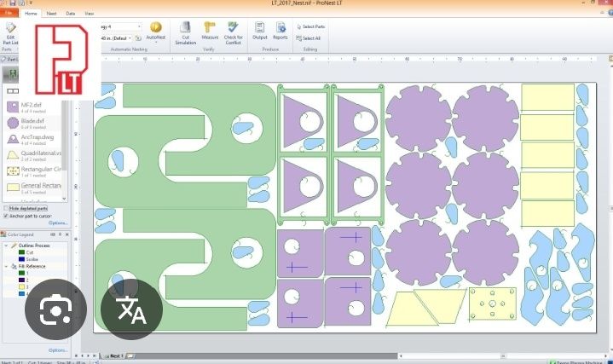613x364 pixels.
Task: Open the AutoNest dropdown arrow
Action: pyautogui.click(x=156, y=43)
